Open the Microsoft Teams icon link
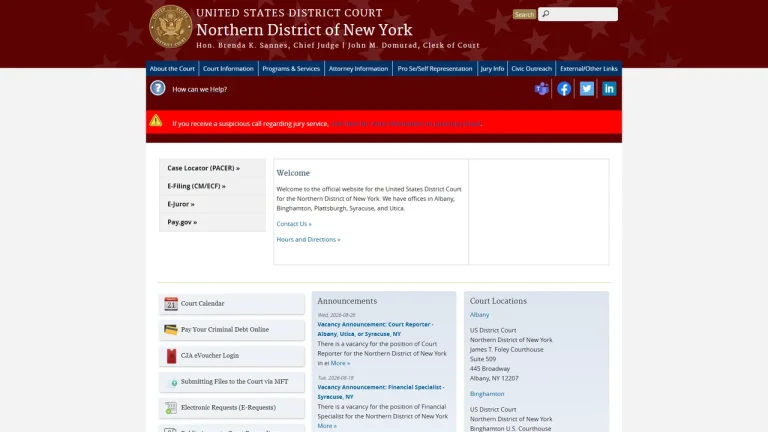The height and width of the screenshot is (432, 768). (541, 89)
